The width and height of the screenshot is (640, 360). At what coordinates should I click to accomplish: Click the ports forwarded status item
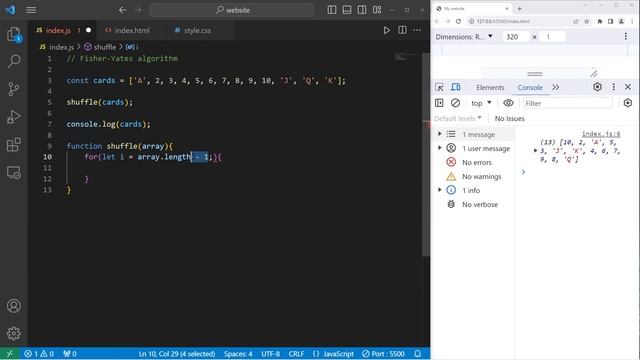click(70, 354)
